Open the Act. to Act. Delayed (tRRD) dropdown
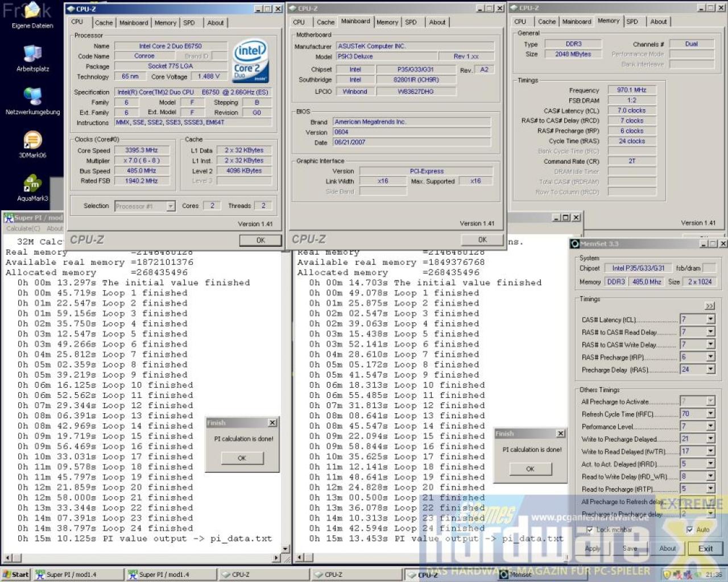The width and height of the screenshot is (728, 582). pos(710,464)
